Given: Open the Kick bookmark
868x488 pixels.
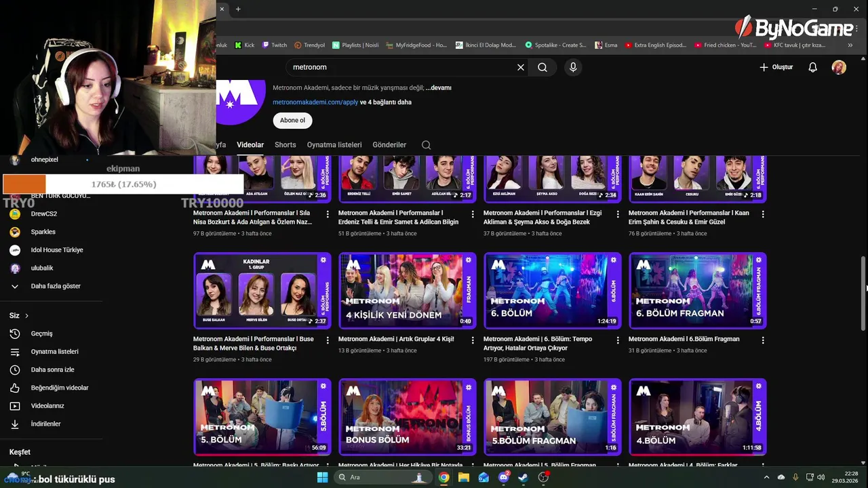Looking at the screenshot, I should click(244, 45).
